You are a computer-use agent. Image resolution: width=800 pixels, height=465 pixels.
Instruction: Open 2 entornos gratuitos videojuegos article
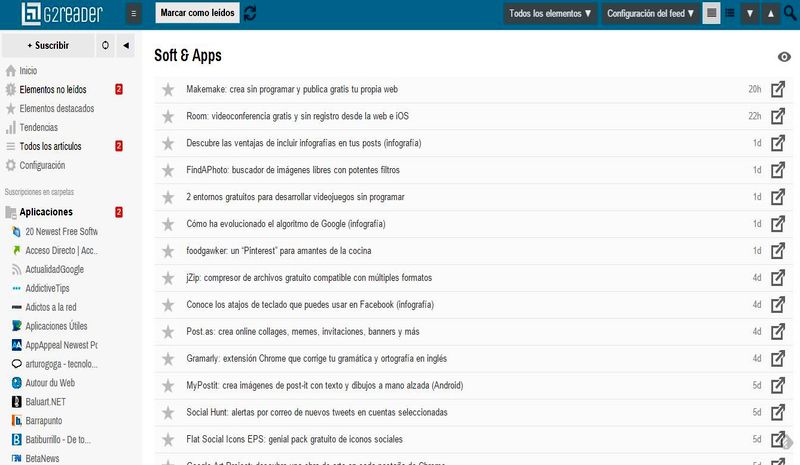(295, 197)
